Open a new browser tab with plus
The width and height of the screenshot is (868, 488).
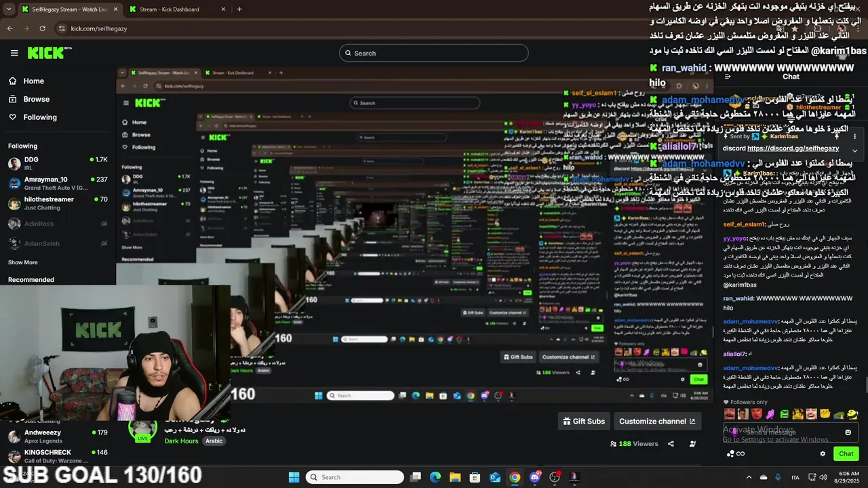pos(239,9)
